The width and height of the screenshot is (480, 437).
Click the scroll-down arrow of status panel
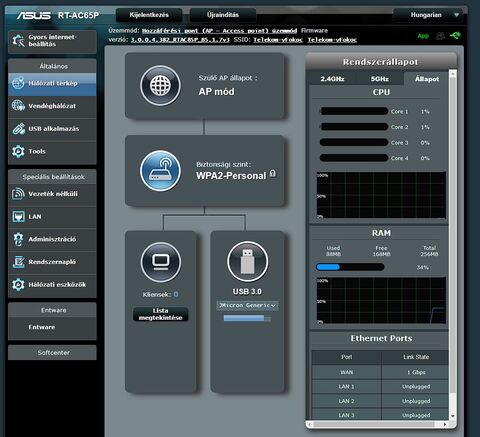click(453, 416)
